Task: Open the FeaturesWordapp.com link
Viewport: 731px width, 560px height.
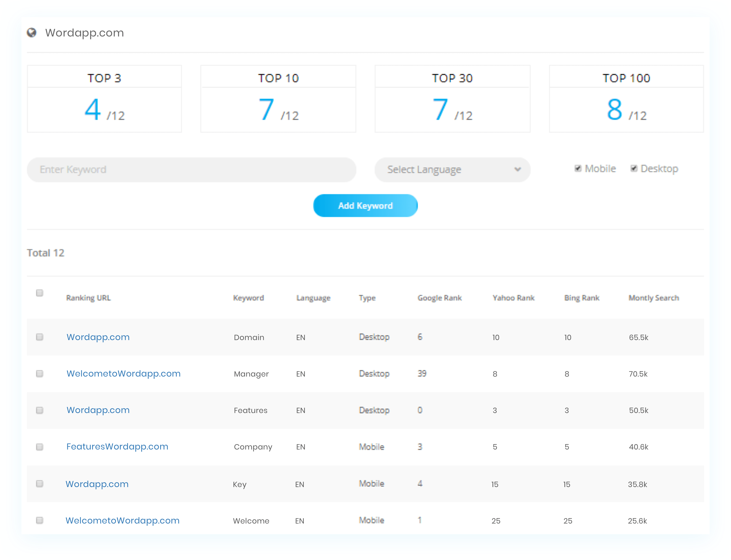Action: pos(117,447)
